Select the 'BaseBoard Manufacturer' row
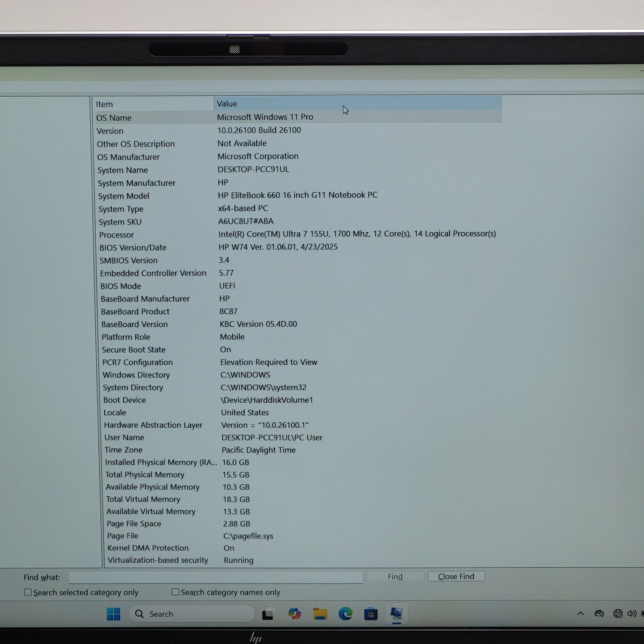The image size is (644, 644). 145,299
